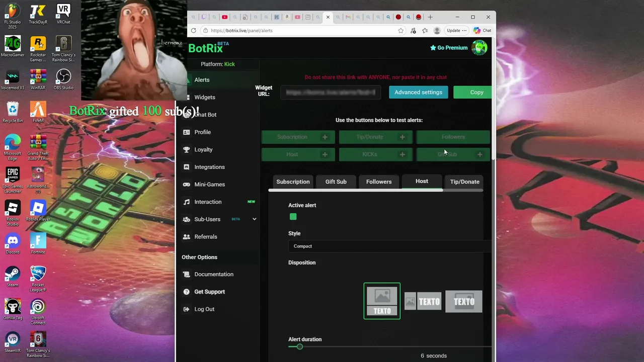
Task: Click the plus icon on KICKs test button
Action: [x=403, y=154]
